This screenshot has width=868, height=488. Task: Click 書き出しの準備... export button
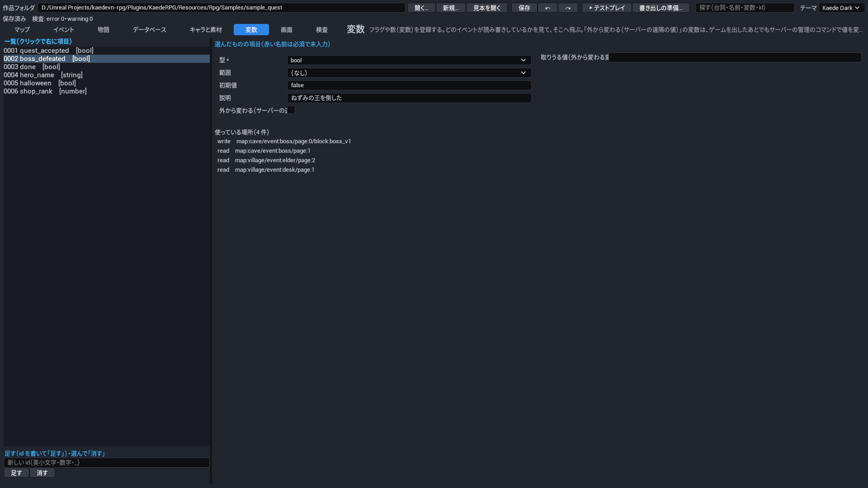[x=661, y=8]
